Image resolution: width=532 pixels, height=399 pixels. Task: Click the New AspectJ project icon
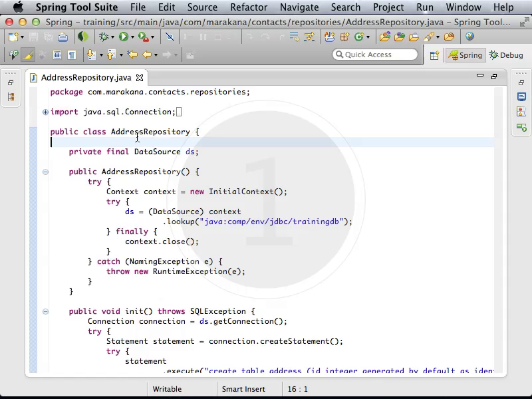pos(329,37)
